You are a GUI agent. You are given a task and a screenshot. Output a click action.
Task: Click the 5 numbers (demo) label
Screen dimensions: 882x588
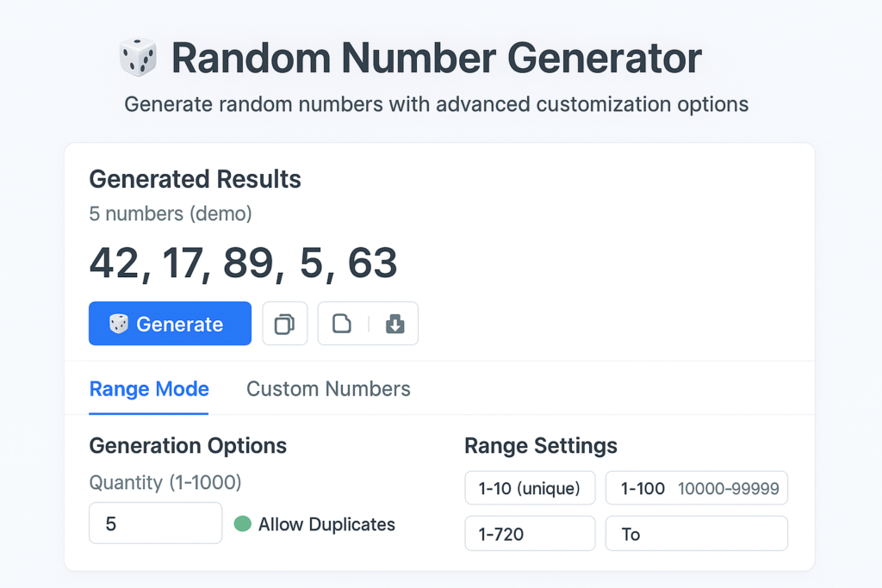(x=170, y=214)
